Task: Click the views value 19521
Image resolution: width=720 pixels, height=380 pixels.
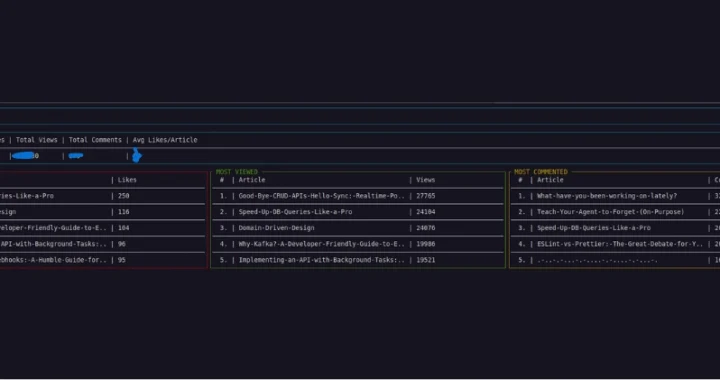Action: (x=425, y=260)
